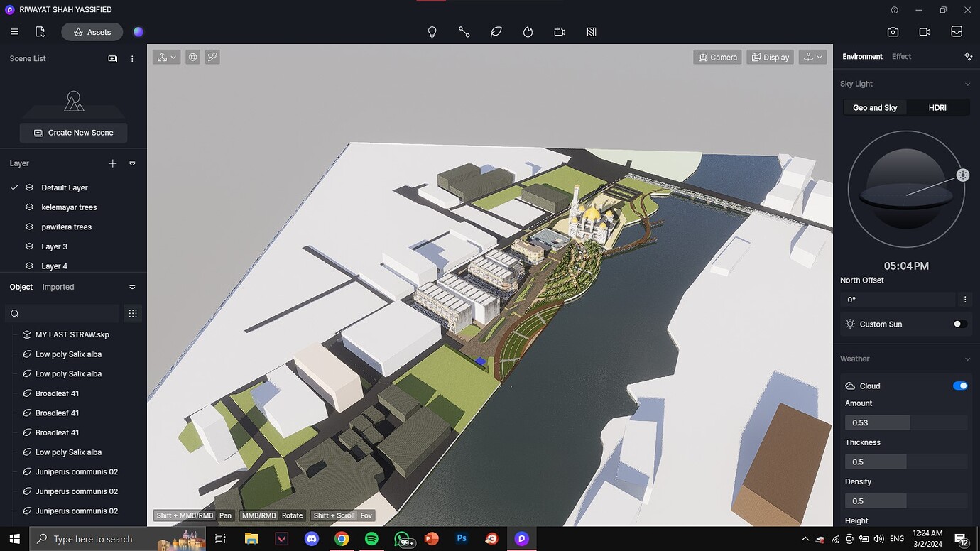Open Spotify from the taskbar
Screen dimensions: 980x551
point(371,538)
